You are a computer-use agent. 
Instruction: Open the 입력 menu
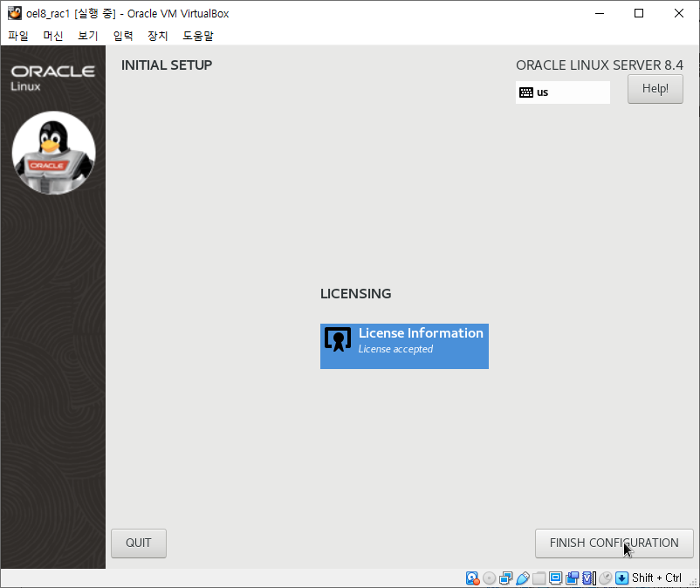point(123,36)
